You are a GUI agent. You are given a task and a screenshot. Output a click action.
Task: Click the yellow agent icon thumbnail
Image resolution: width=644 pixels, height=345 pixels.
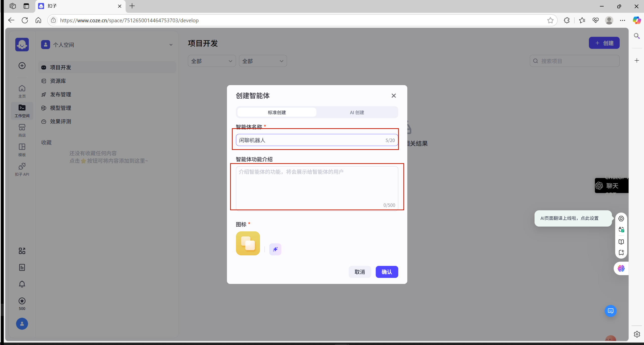(x=248, y=243)
